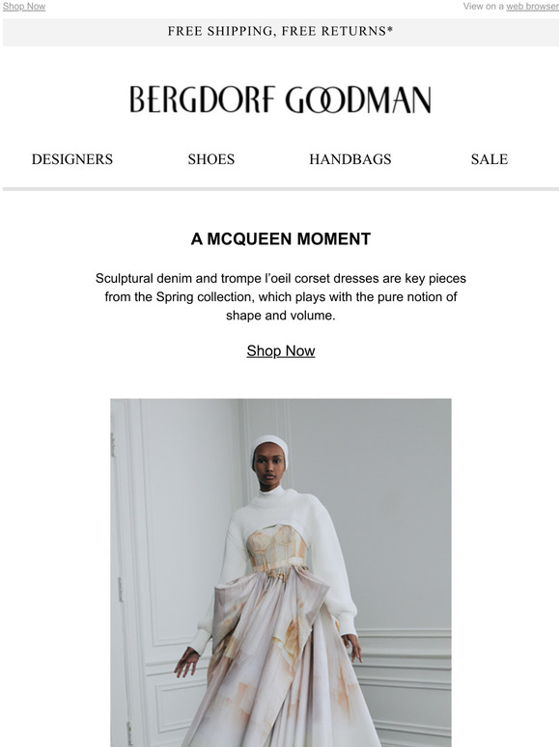Go to the Shoes section
The image size is (560, 747).
tap(211, 159)
